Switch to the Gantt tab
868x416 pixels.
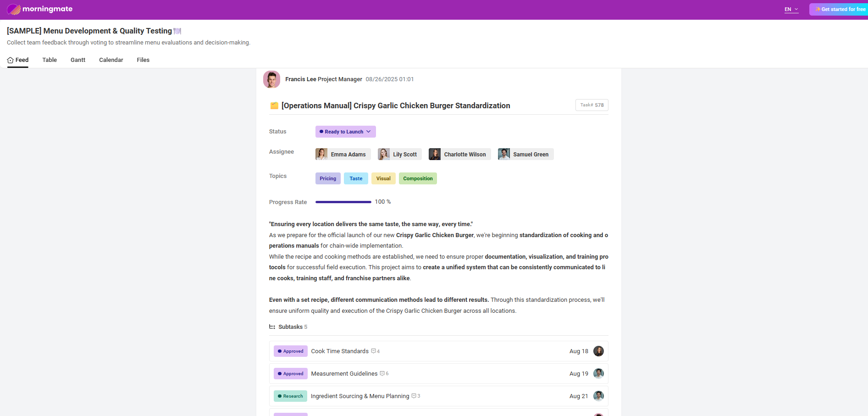78,60
